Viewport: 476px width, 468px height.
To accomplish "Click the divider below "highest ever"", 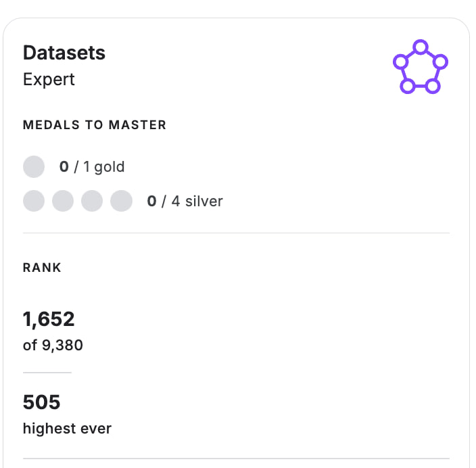I will tap(236, 459).
